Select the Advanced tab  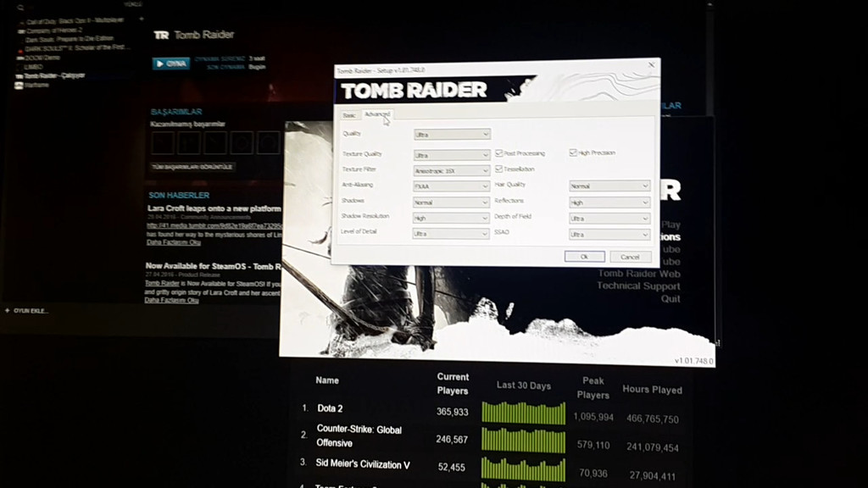coord(377,114)
